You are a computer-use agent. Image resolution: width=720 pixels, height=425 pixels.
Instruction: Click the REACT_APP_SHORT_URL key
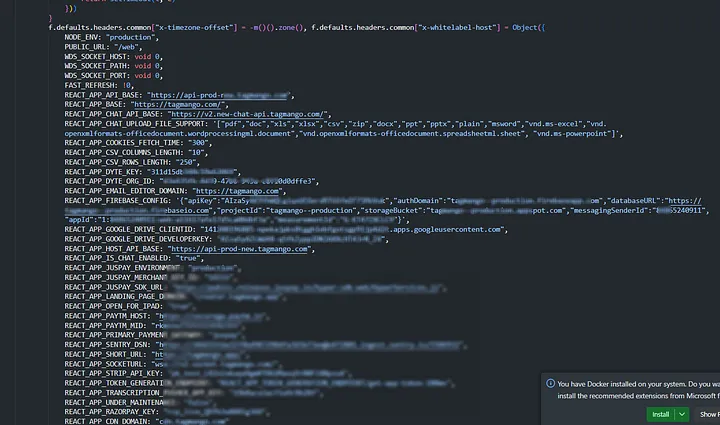pyautogui.click(x=103, y=354)
